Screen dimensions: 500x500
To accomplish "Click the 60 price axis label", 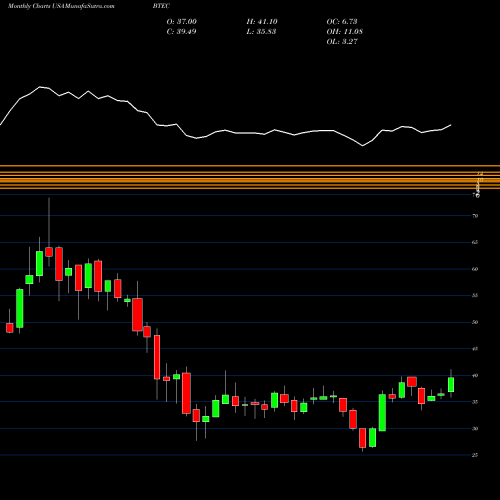I will pyautogui.click(x=475, y=269).
